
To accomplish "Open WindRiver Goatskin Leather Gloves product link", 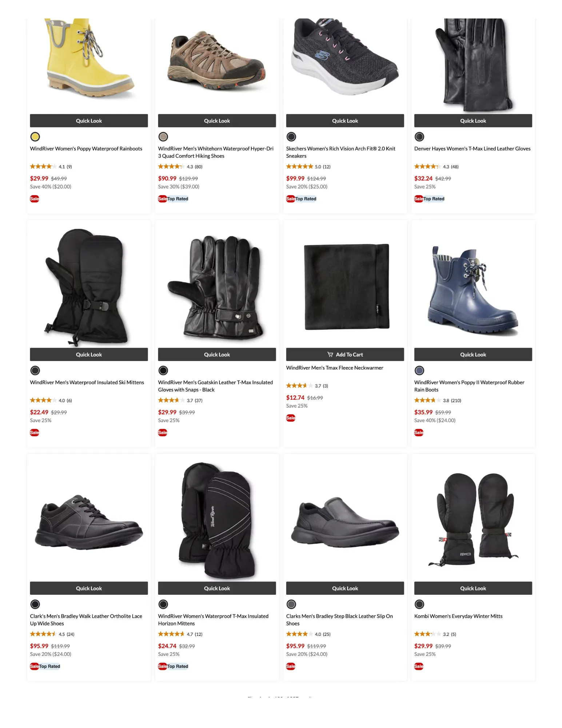I will tap(215, 386).
